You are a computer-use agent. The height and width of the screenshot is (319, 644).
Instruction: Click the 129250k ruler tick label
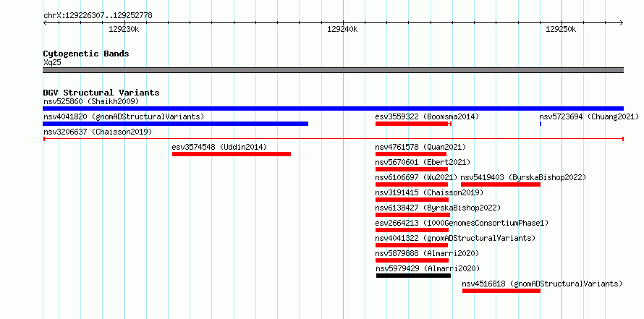[561, 29]
